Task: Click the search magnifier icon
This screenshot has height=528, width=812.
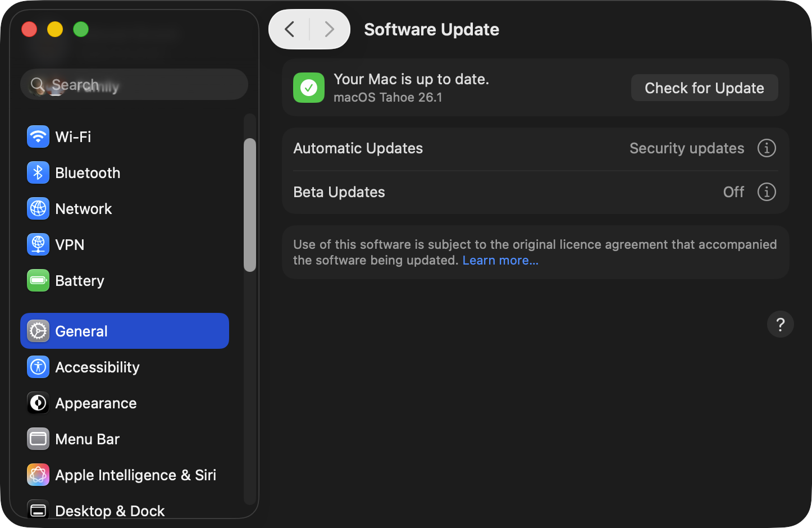Action: pos(38,85)
